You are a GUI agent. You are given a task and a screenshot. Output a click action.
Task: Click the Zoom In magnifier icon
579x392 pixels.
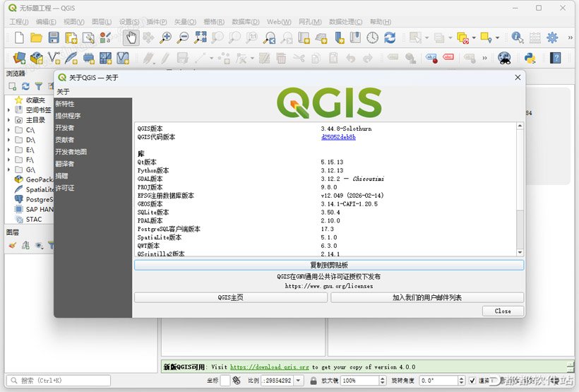coord(165,37)
